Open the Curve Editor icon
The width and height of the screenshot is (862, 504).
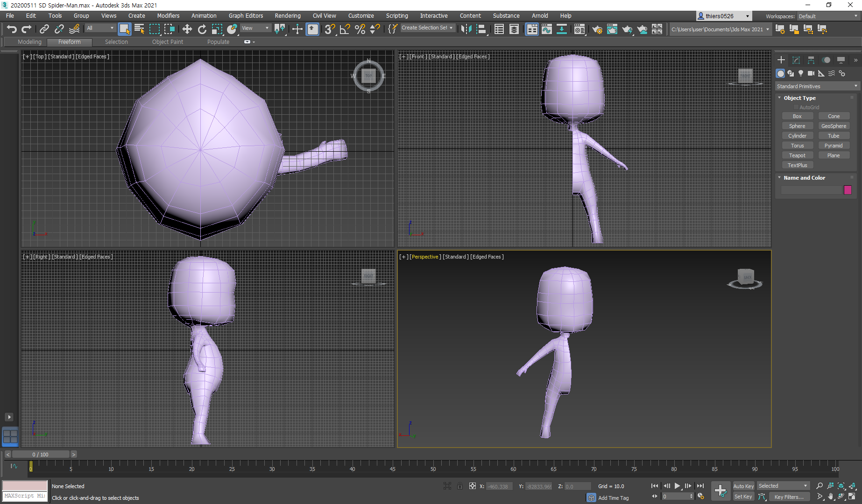click(546, 29)
